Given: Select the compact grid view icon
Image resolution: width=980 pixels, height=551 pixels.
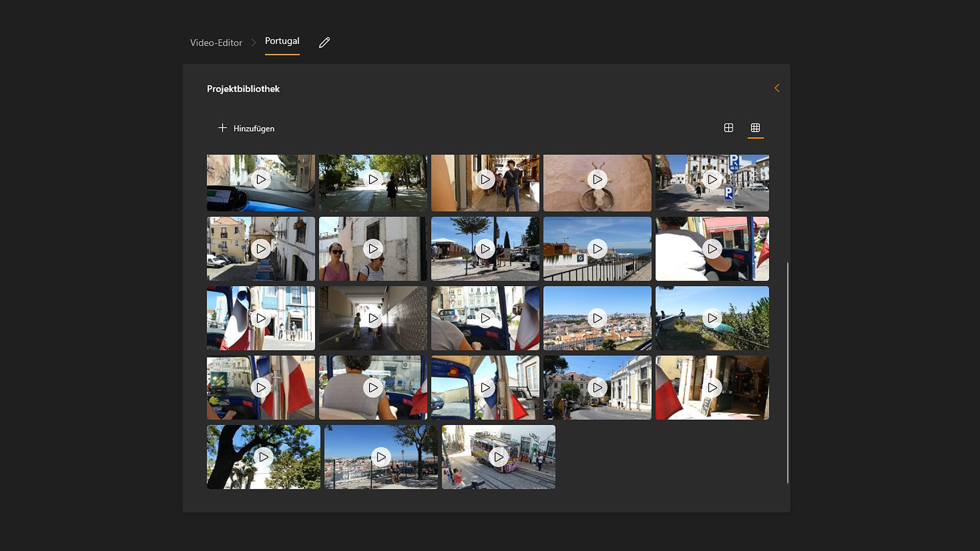Looking at the screenshot, I should point(756,128).
